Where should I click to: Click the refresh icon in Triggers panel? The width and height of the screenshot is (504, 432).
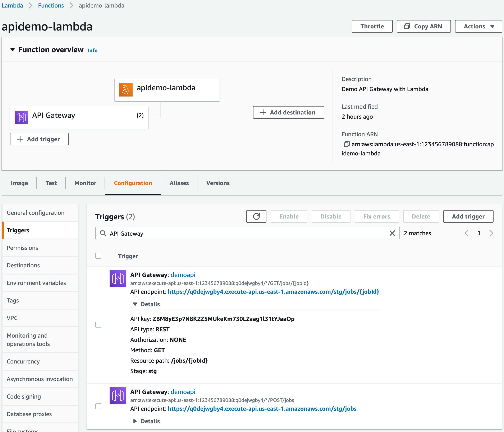point(256,216)
